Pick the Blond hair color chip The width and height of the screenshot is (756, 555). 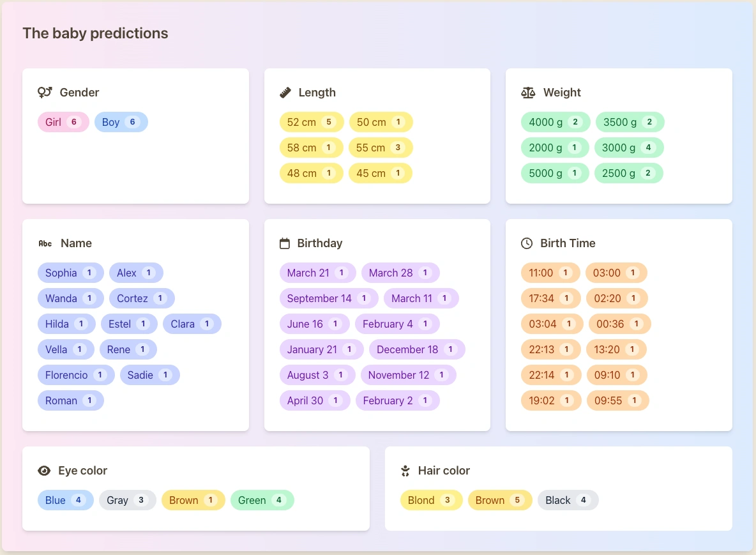(x=431, y=500)
